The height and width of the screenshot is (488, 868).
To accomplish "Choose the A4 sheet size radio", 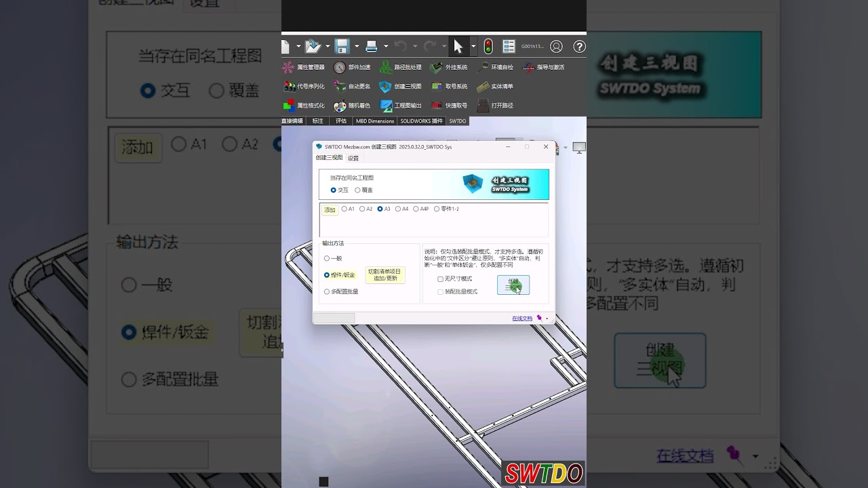I will click(x=402, y=209).
